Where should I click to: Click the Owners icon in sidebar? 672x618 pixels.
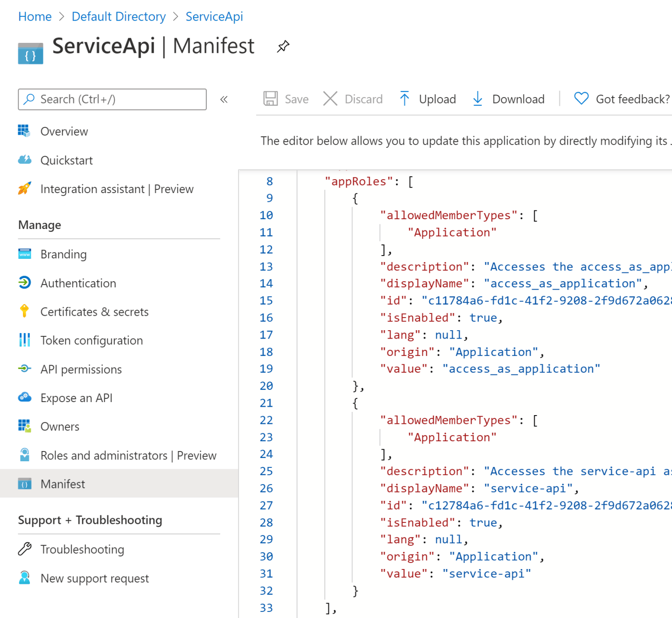(24, 426)
